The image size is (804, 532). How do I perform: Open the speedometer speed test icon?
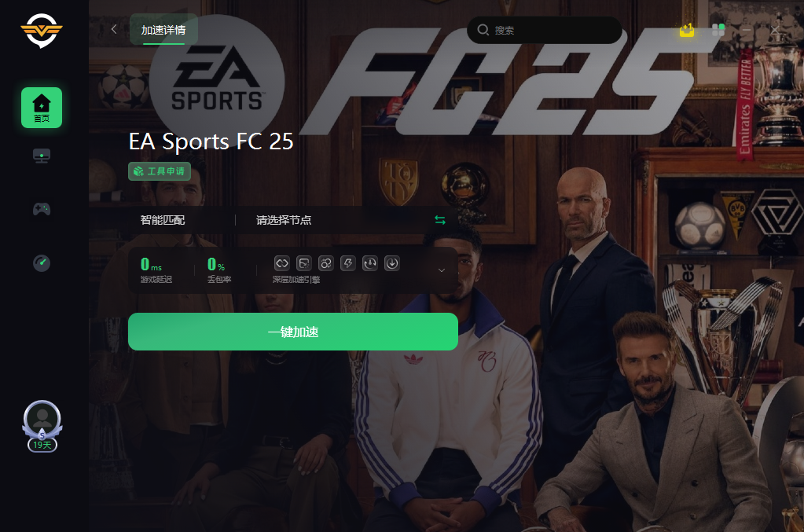(42, 263)
